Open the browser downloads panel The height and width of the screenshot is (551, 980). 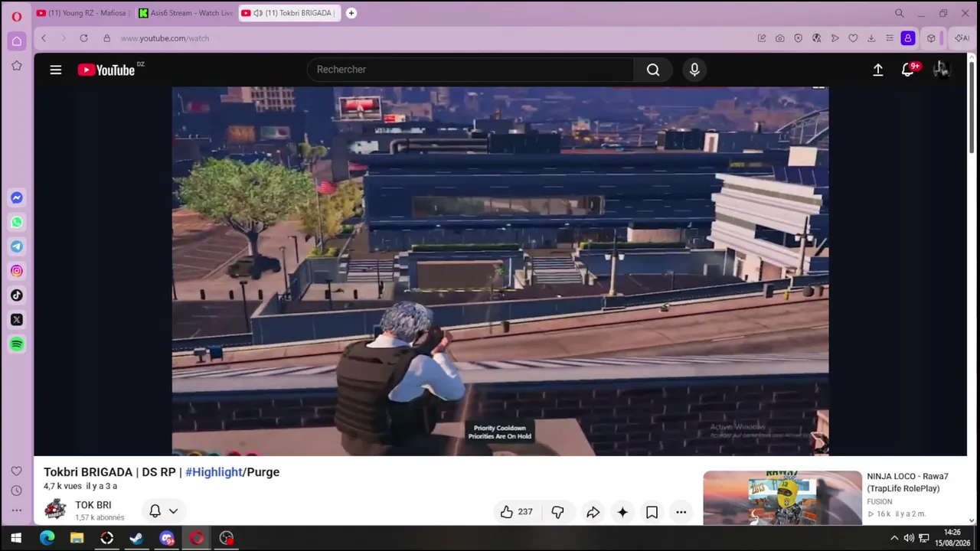(x=871, y=38)
